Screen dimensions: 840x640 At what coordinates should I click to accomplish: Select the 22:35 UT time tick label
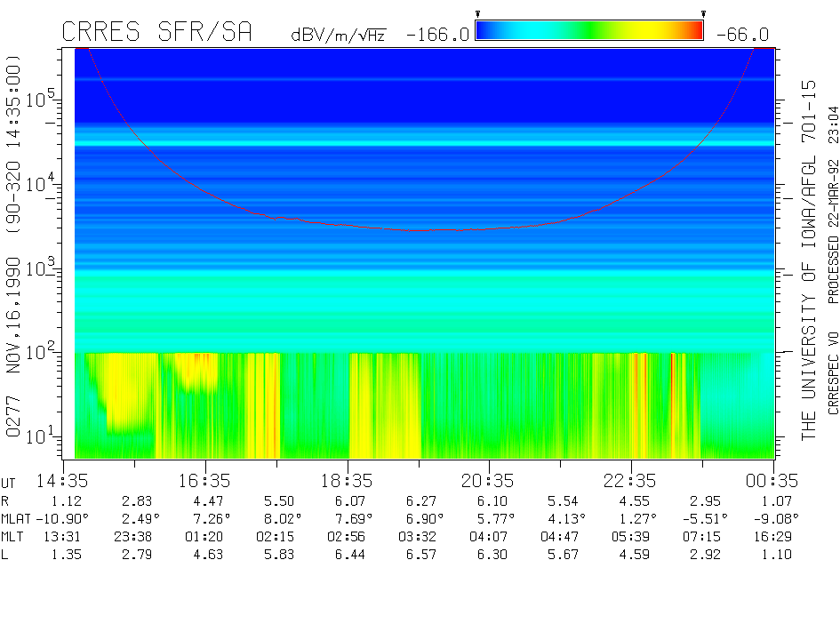click(x=630, y=481)
